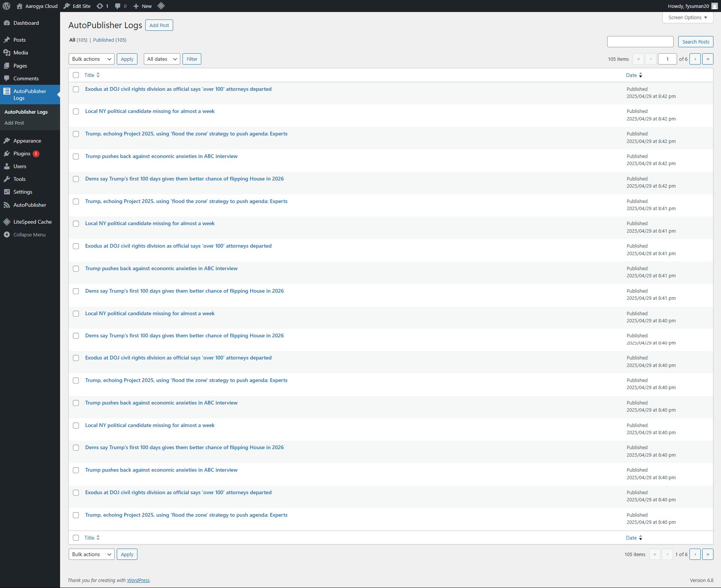Image resolution: width=721 pixels, height=588 pixels.
Task: Open the Settings menu item
Action: click(23, 192)
